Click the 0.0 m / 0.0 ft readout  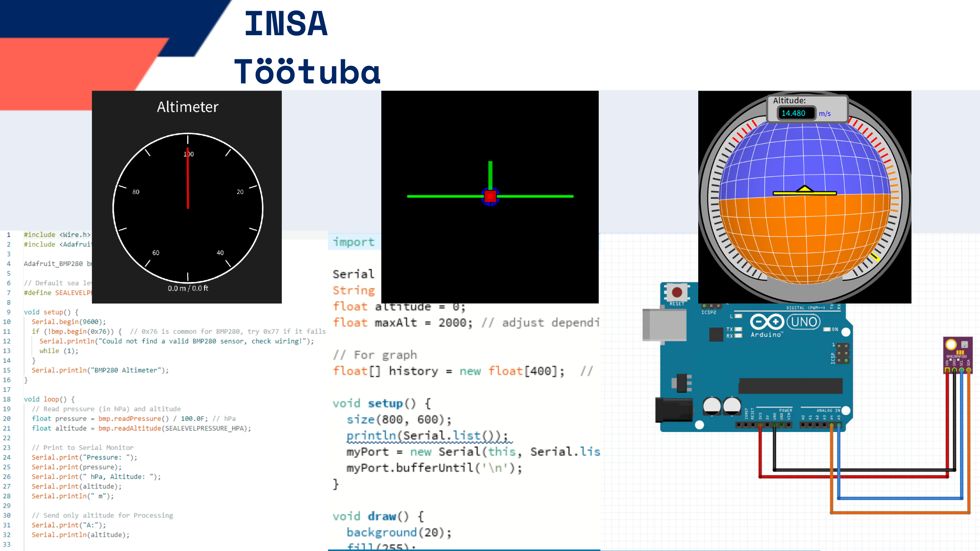pyautogui.click(x=188, y=288)
